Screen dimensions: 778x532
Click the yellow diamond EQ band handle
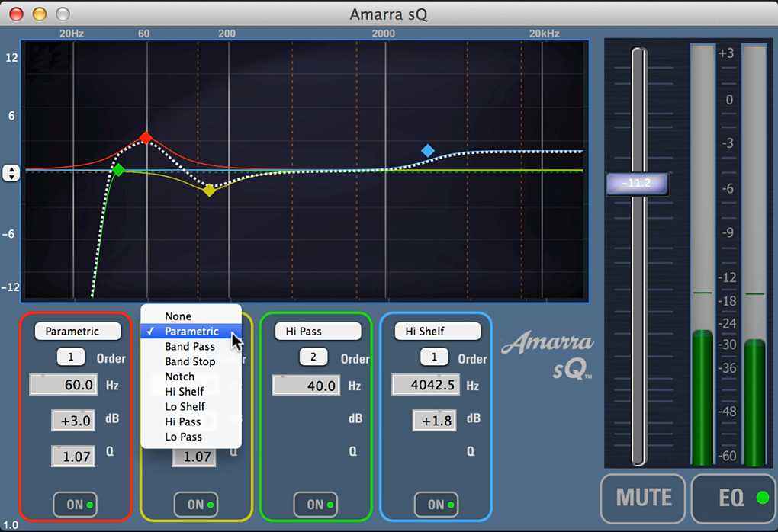(209, 190)
